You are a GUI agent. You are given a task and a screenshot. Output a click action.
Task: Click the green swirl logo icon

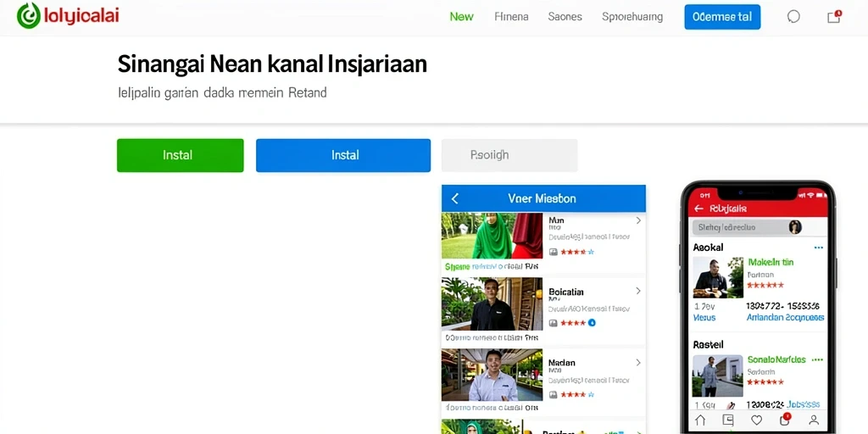click(x=29, y=15)
